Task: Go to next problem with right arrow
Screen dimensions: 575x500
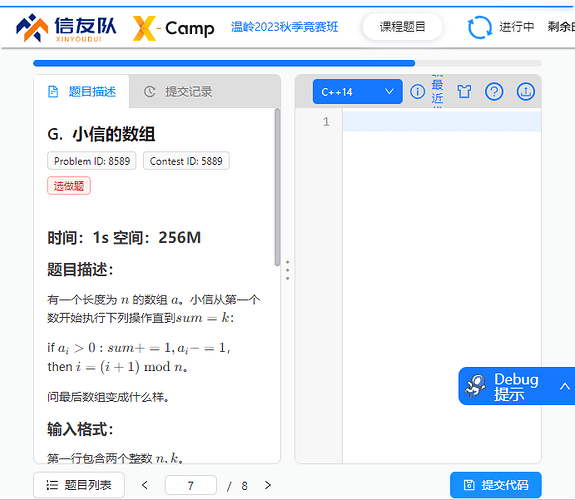Action: click(x=268, y=485)
